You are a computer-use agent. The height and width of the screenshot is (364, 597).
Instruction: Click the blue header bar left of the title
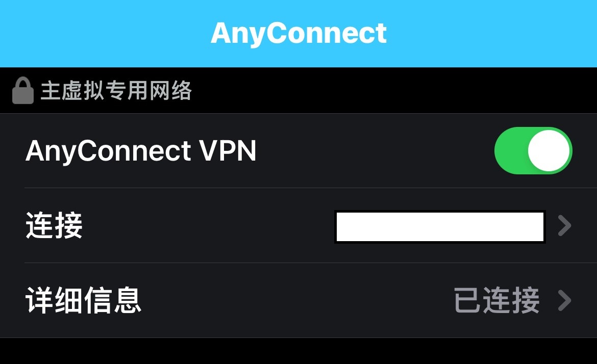(x=105, y=34)
